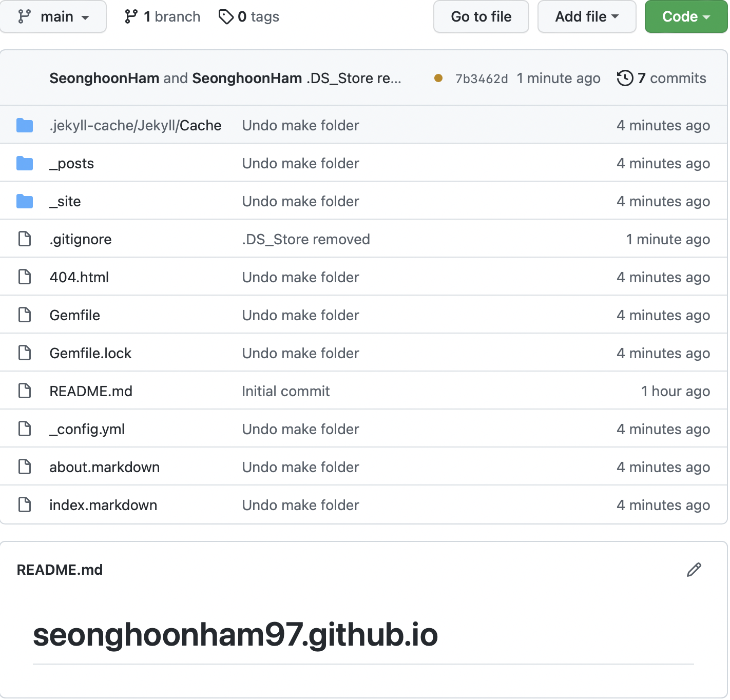Open Undo make folder commit in Gemfile.lock row
The image size is (730, 700).
(300, 353)
